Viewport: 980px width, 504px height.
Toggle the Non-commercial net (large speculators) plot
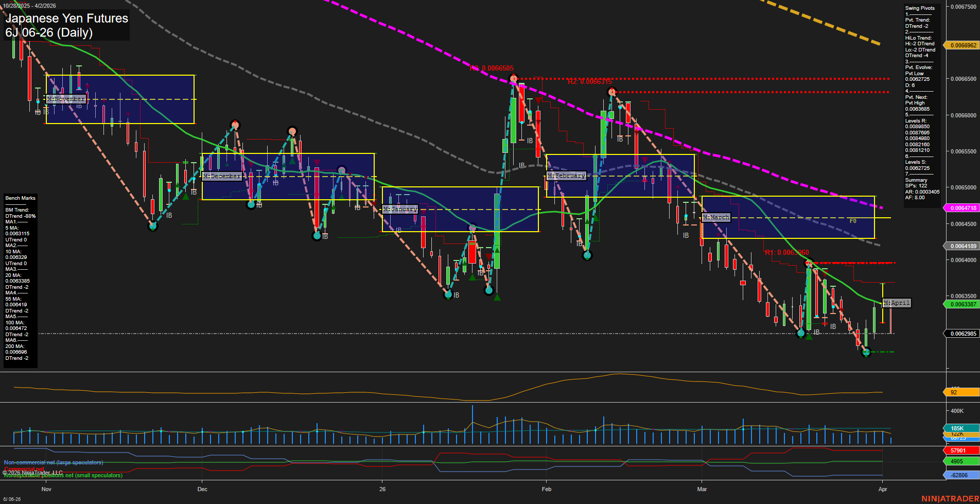point(54,462)
